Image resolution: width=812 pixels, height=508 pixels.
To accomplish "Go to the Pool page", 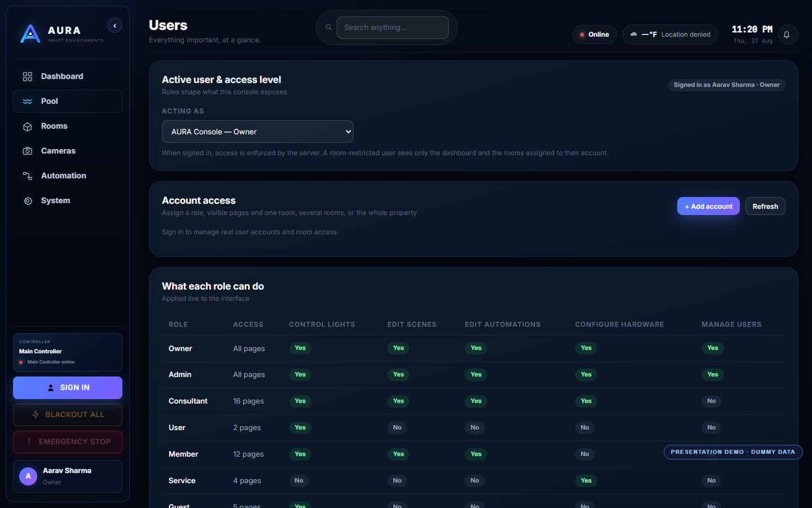I will 68,102.
